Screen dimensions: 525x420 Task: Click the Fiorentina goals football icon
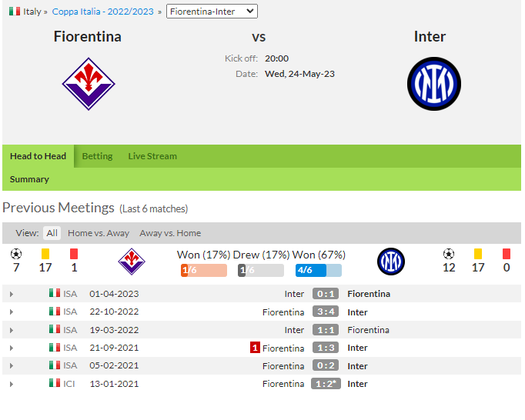(16, 254)
